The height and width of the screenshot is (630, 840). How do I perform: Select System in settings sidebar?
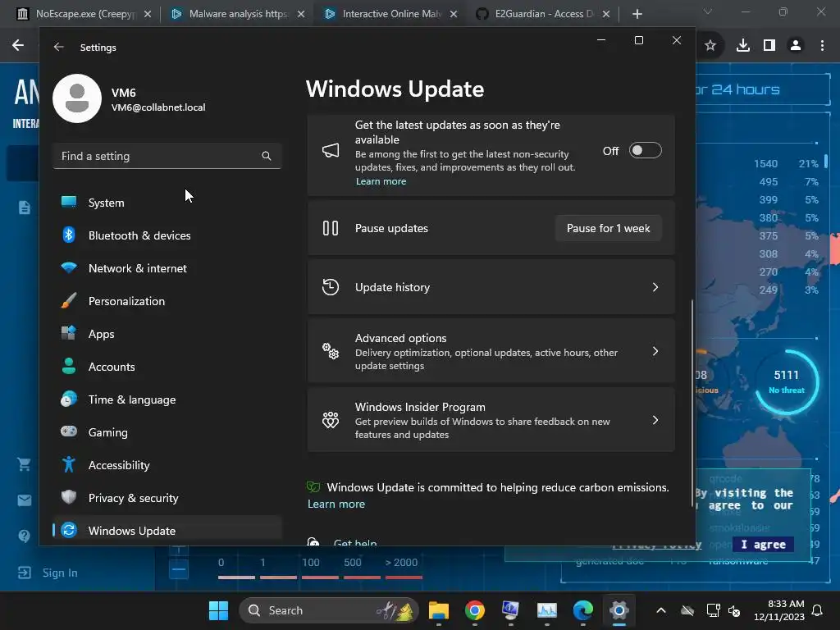167,203
